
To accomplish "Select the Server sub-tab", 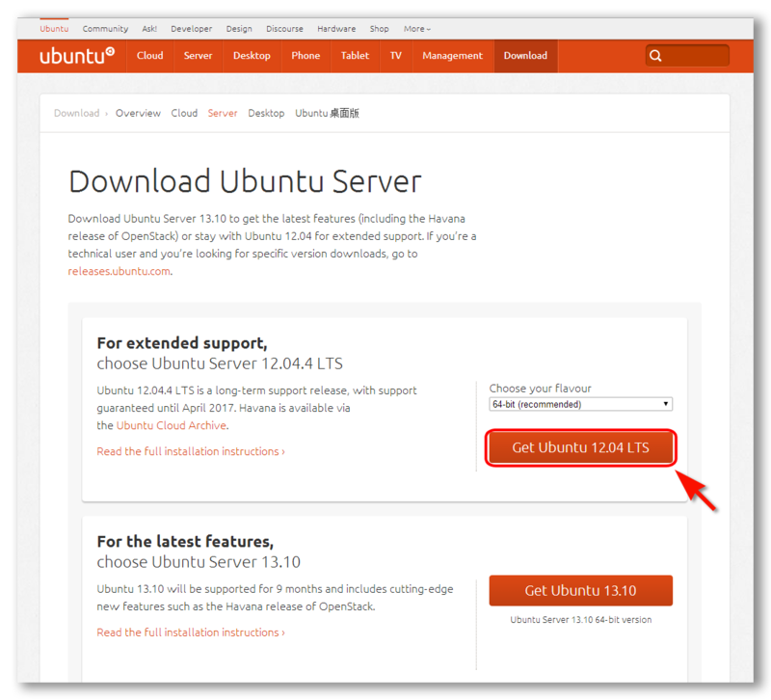I will coord(223,113).
